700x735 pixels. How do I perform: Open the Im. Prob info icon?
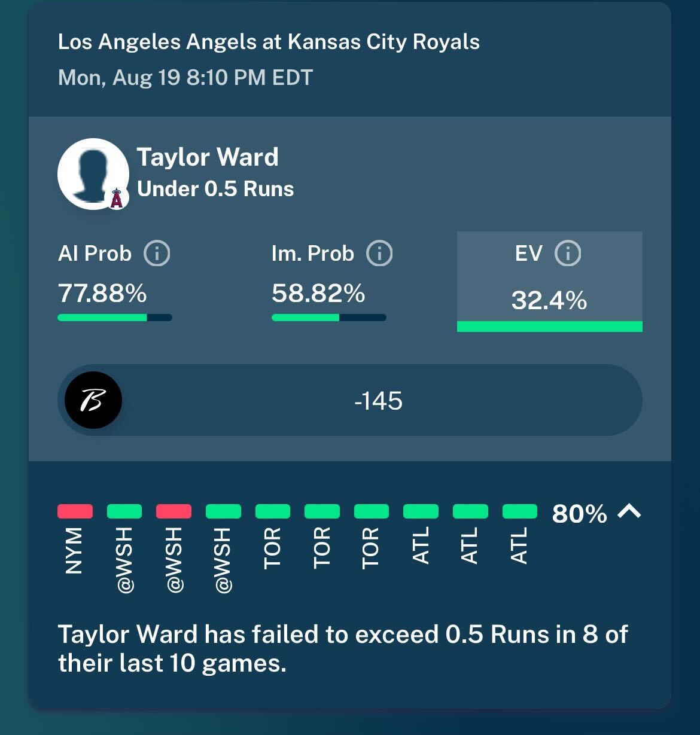pyautogui.click(x=379, y=254)
